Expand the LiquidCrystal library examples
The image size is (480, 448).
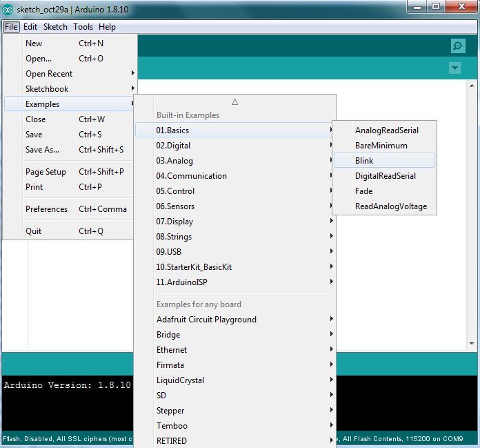point(234,380)
